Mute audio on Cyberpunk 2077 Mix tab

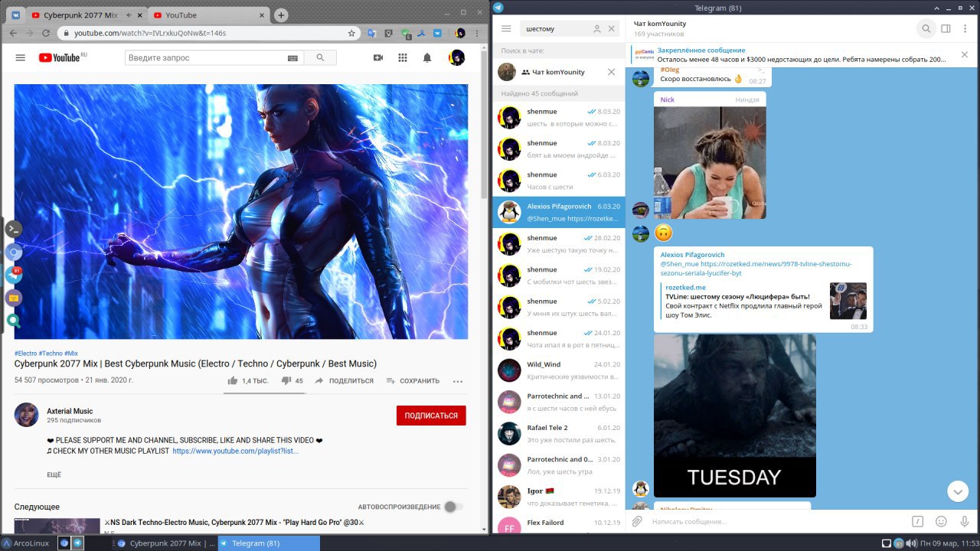(129, 15)
